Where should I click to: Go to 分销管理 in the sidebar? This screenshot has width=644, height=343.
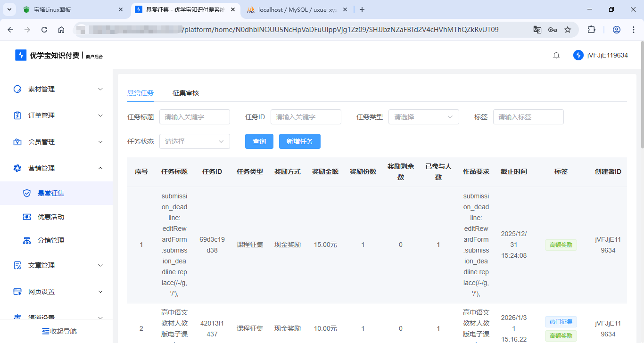(51, 240)
